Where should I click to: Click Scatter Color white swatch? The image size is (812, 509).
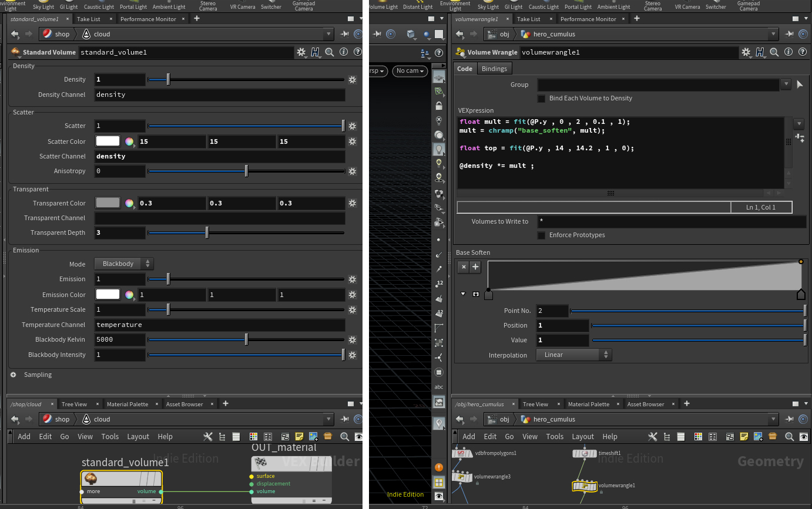click(x=108, y=141)
